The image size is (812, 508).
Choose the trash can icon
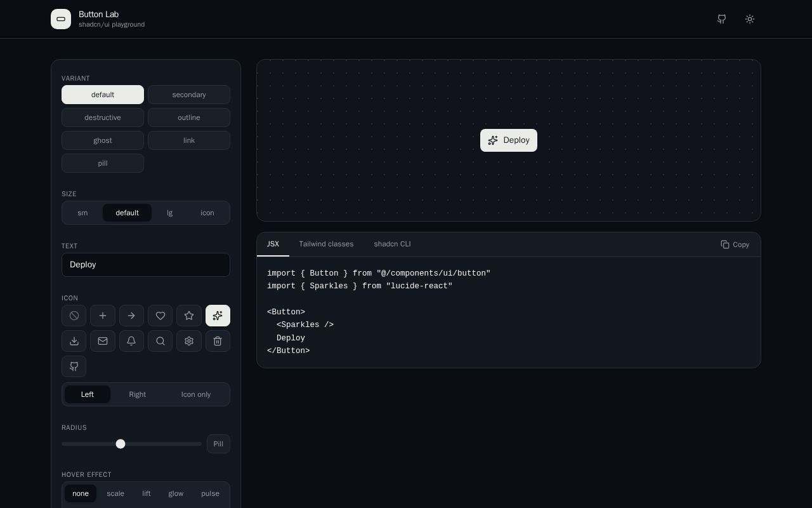(x=218, y=341)
